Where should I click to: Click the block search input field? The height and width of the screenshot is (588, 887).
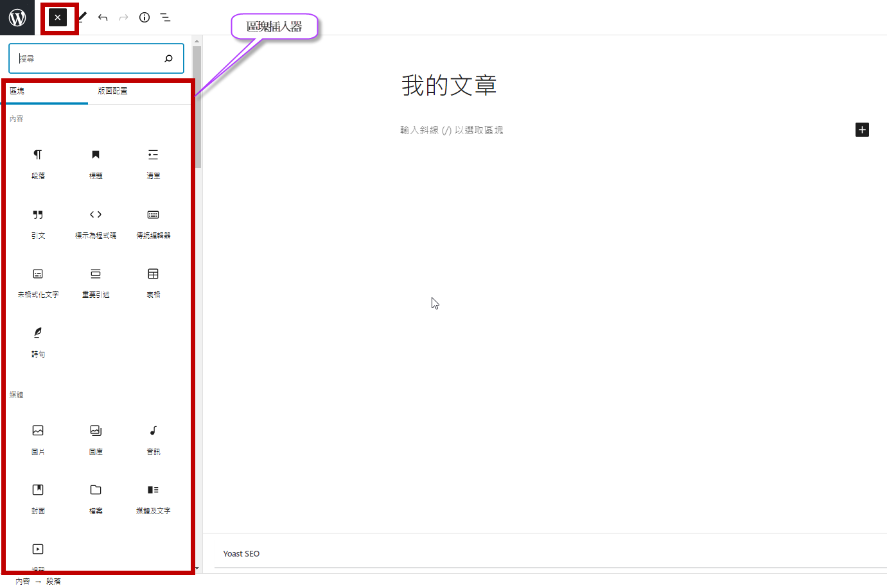[x=87, y=58]
